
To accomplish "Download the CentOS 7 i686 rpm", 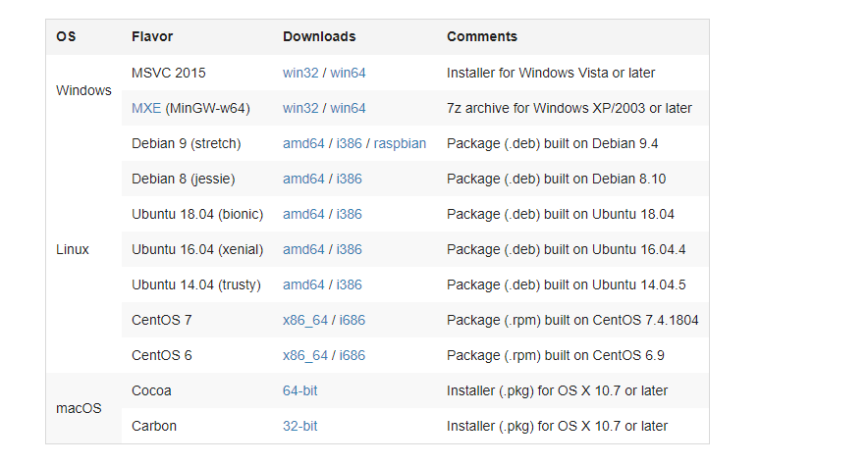I will [x=353, y=320].
